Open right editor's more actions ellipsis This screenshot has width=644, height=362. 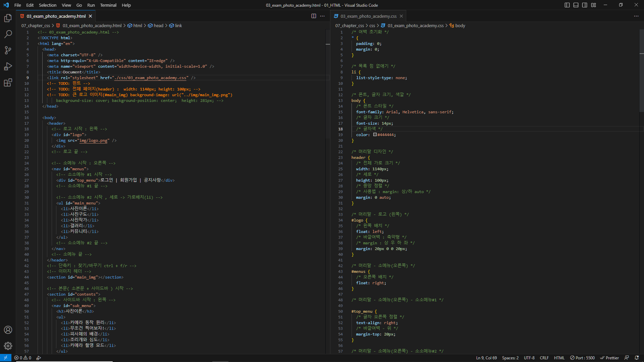point(636,16)
